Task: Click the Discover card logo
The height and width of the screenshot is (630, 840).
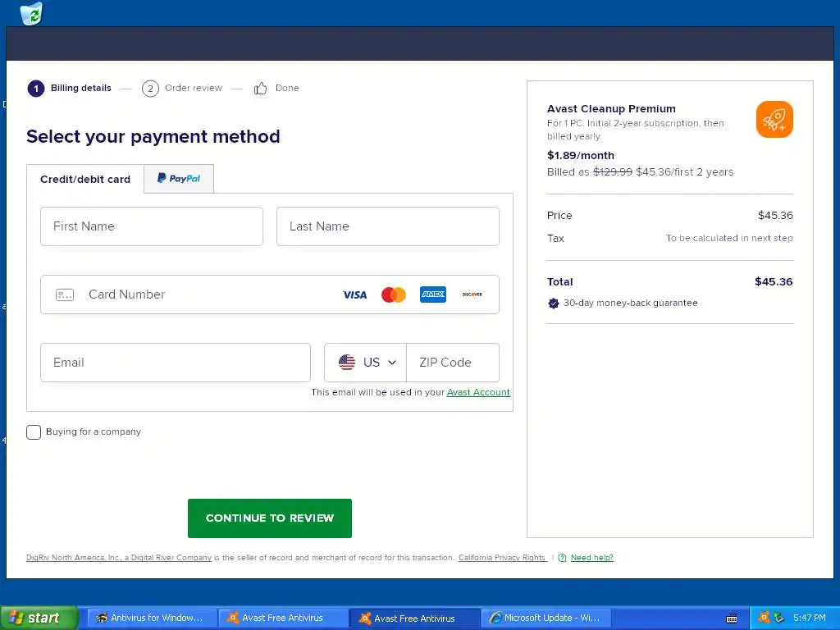Action: [472, 294]
